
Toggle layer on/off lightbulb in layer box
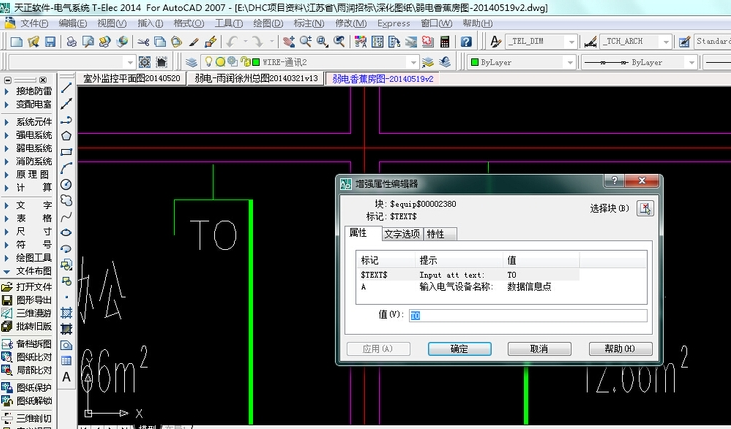(209, 62)
